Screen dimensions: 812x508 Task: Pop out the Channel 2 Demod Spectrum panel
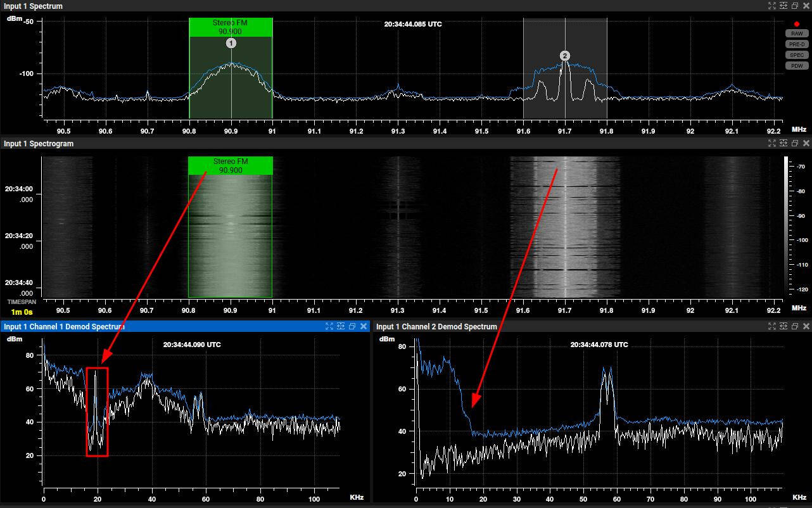click(795, 326)
